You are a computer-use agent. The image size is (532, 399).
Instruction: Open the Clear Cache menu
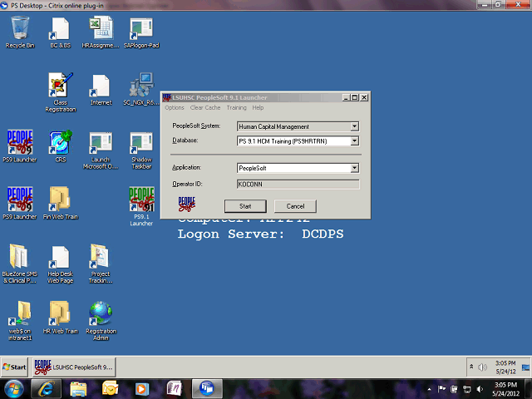(x=205, y=107)
